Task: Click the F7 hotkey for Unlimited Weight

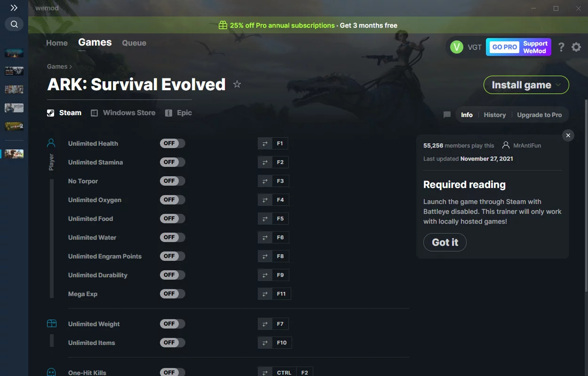Action: pos(280,324)
